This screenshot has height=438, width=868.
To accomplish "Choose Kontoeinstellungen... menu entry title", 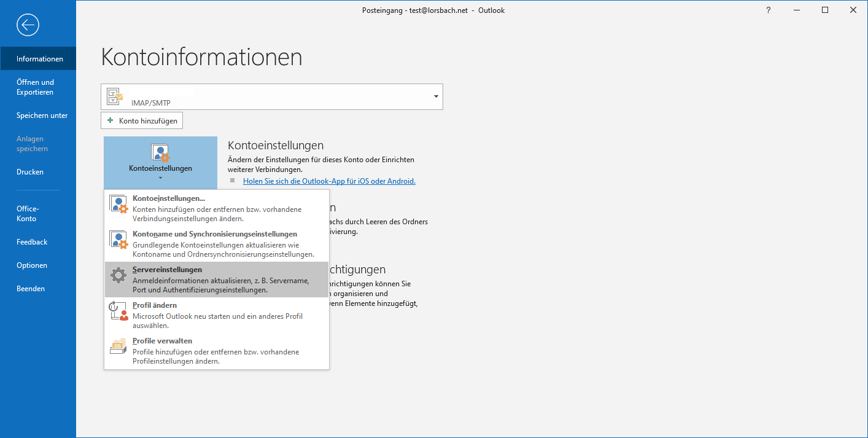I will [169, 198].
